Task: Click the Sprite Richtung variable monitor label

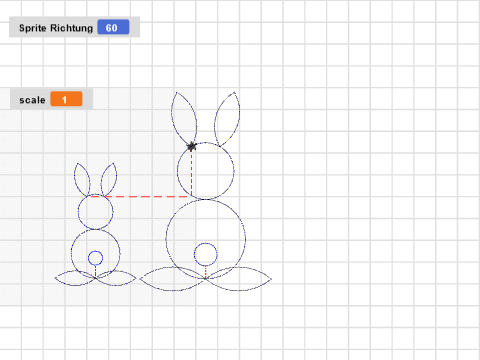Action: [x=56, y=28]
